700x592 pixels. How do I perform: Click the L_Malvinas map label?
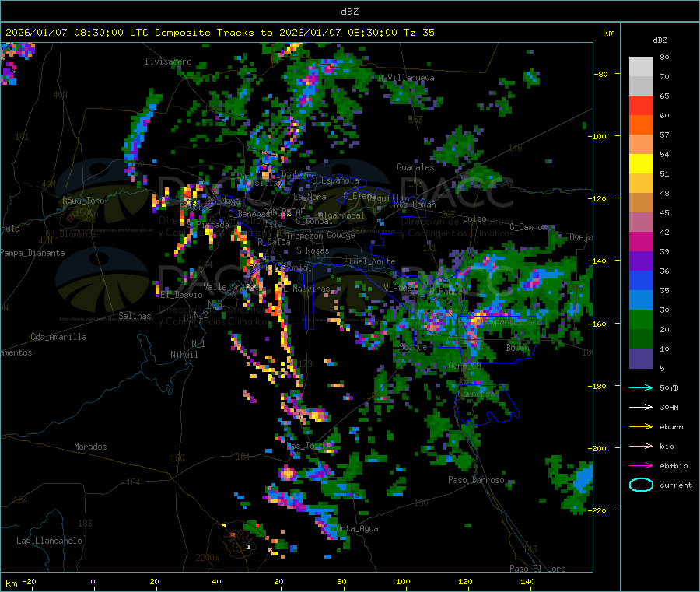pyautogui.click(x=306, y=289)
